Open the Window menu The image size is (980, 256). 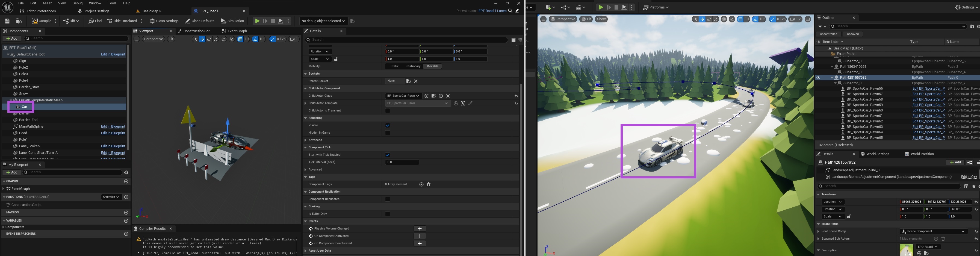click(x=95, y=3)
